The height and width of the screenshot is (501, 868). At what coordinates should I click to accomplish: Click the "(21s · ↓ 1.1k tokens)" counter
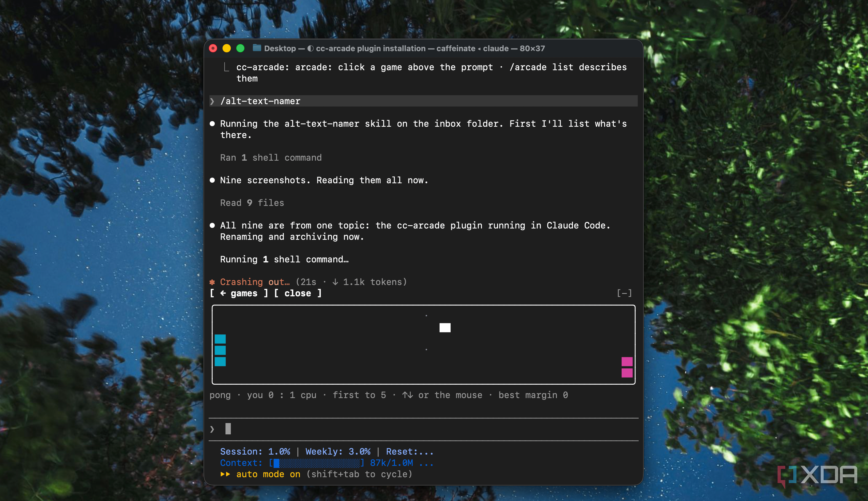pyautogui.click(x=351, y=282)
